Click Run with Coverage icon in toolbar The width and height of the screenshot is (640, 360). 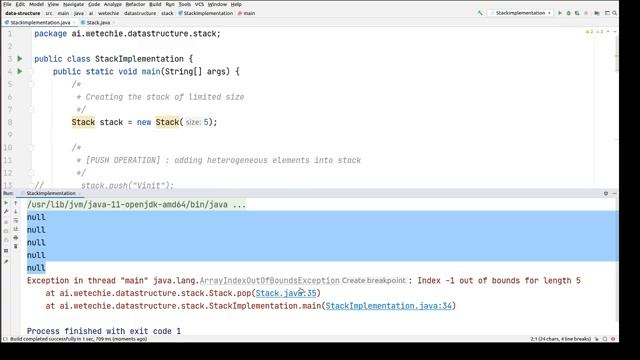[577, 13]
